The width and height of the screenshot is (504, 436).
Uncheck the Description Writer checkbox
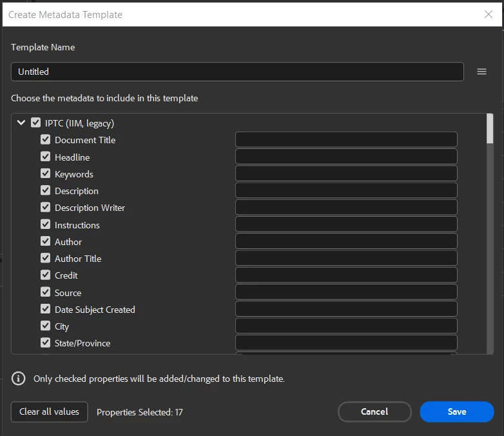point(45,207)
